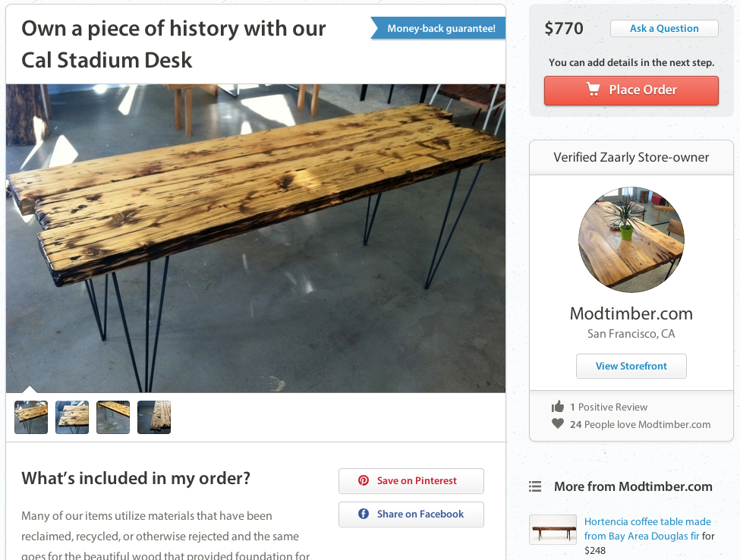Click the Facebook logo icon

(364, 514)
